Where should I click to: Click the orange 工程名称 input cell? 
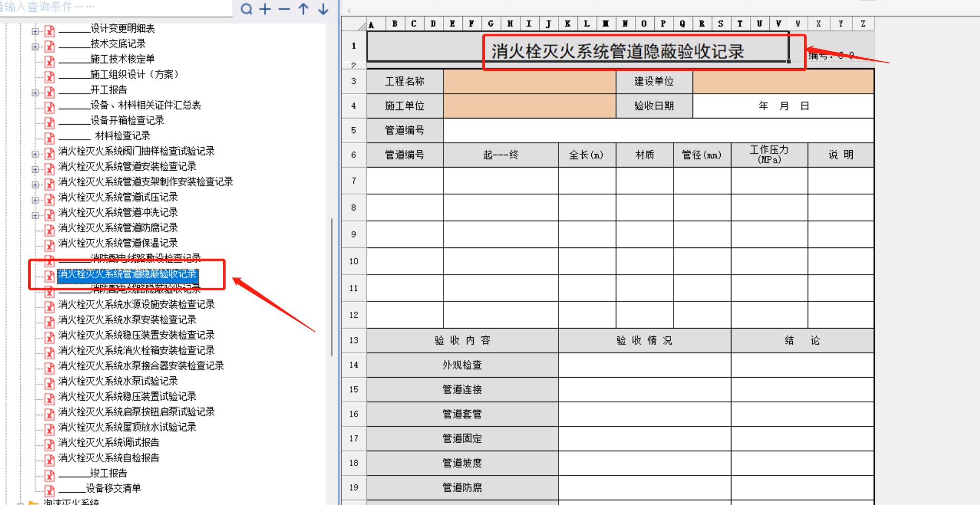click(x=529, y=81)
